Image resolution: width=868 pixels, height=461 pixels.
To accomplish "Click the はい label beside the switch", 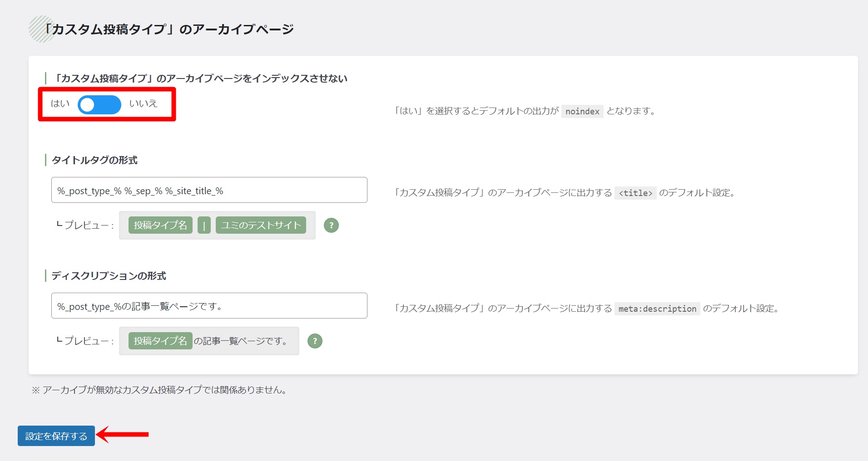I will [x=60, y=104].
